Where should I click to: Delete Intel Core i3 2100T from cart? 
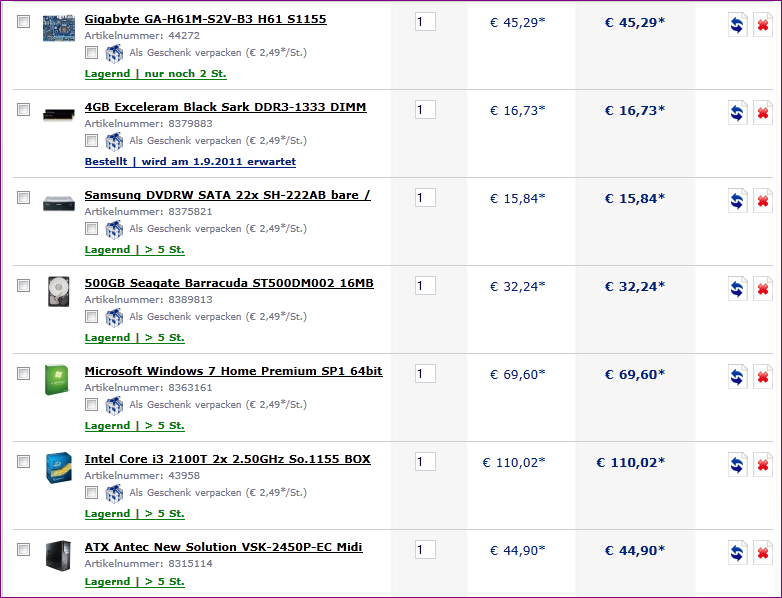coord(763,465)
